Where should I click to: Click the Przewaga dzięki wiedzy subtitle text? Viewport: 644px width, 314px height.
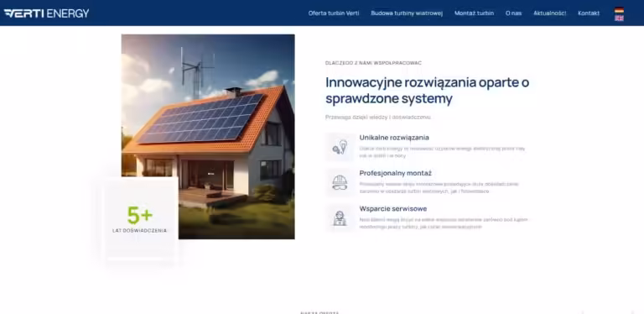coord(378,118)
